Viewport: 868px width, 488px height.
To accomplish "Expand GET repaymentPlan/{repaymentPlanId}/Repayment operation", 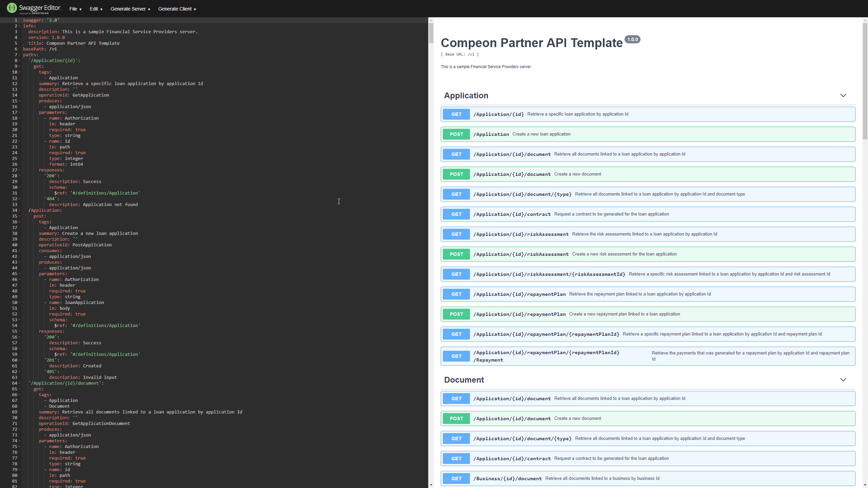I will tap(648, 356).
